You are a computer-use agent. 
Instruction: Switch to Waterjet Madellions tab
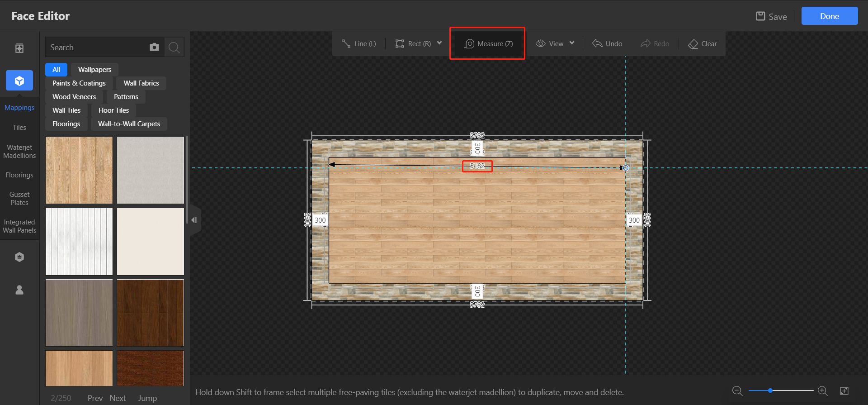click(x=19, y=152)
